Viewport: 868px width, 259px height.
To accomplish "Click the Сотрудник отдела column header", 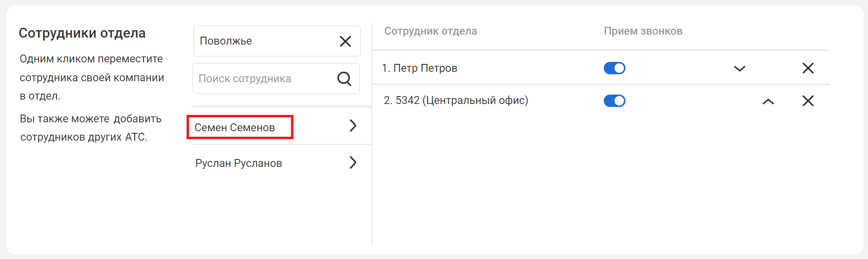I will pos(431,31).
